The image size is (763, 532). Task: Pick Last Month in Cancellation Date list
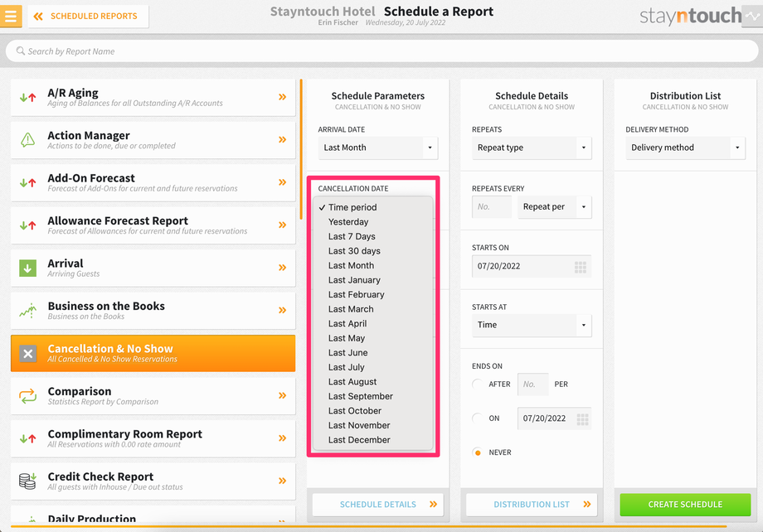tap(372, 265)
